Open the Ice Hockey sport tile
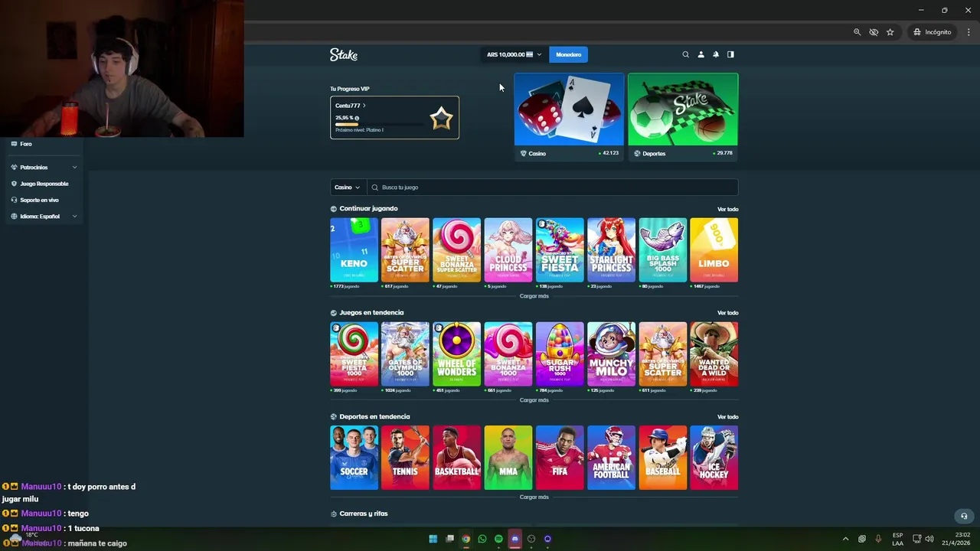This screenshot has width=980, height=551. 714,458
